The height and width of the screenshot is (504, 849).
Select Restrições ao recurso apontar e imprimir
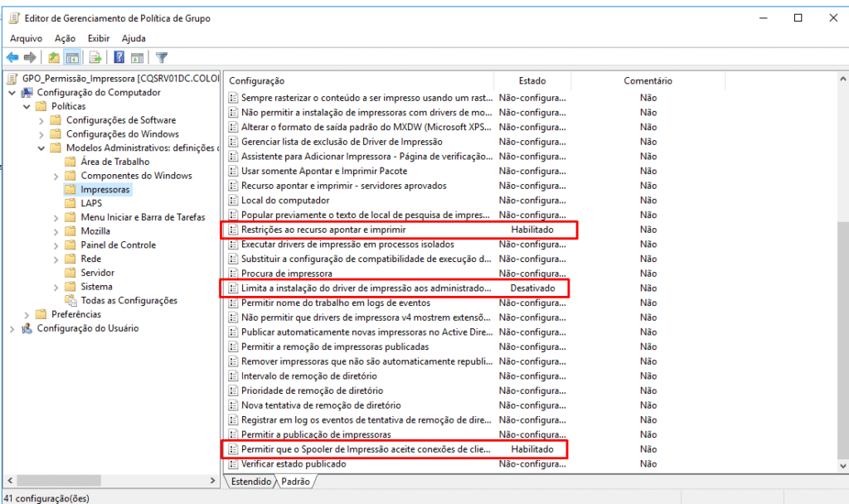323,229
